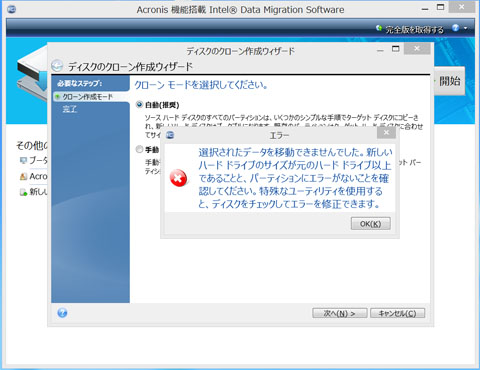Click OK(K) in the error dialog

tap(370, 224)
